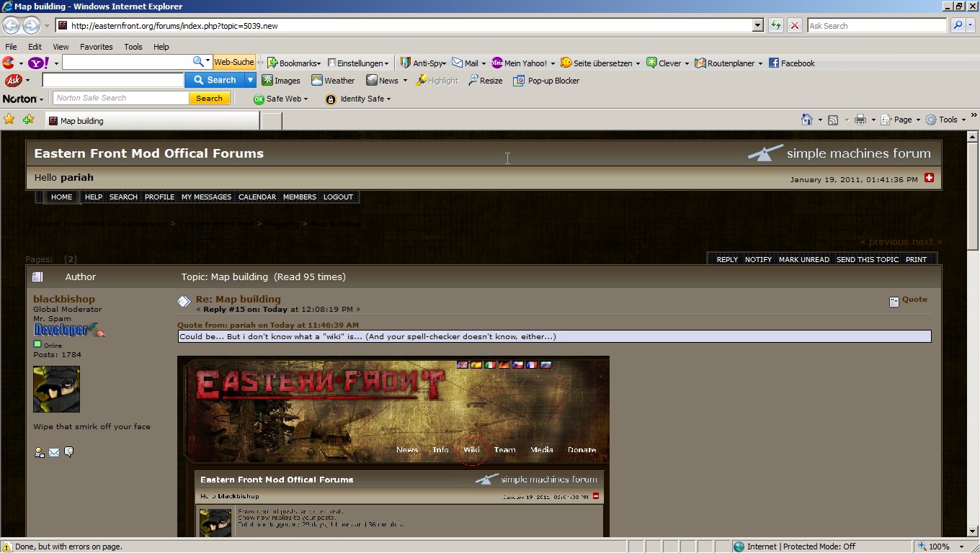Open the Page menu in the command bar

[901, 120]
